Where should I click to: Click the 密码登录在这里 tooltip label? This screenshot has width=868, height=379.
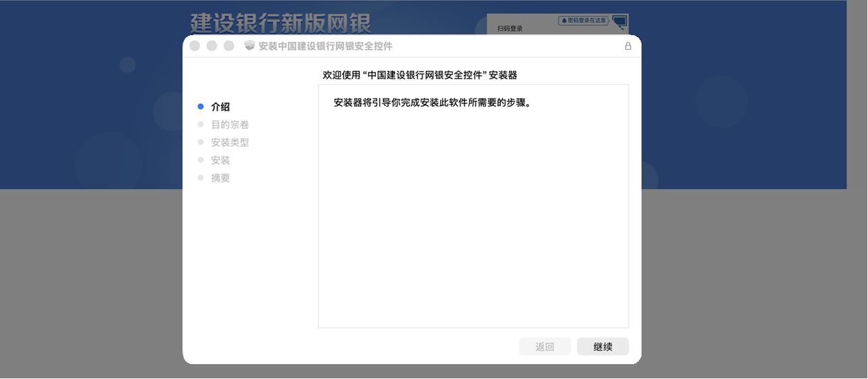(583, 21)
